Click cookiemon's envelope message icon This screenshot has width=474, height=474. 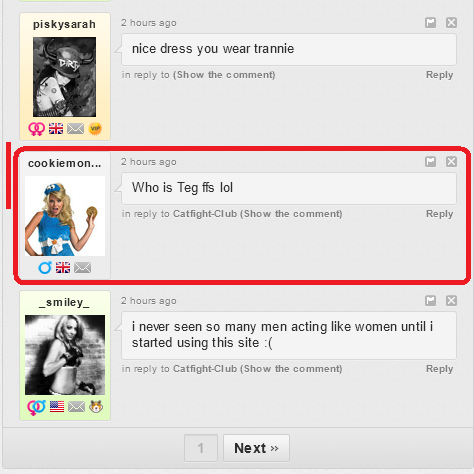pyautogui.click(x=82, y=267)
